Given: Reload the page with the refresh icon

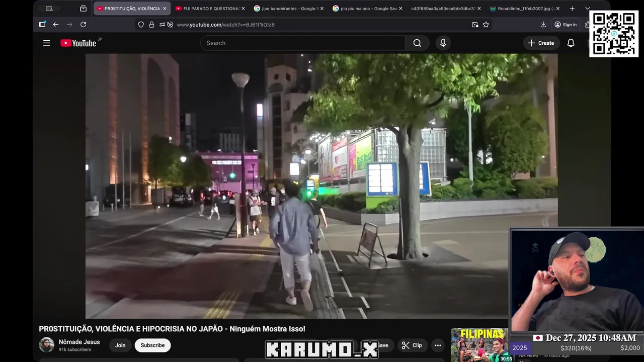Looking at the screenshot, I should pyautogui.click(x=83, y=25).
